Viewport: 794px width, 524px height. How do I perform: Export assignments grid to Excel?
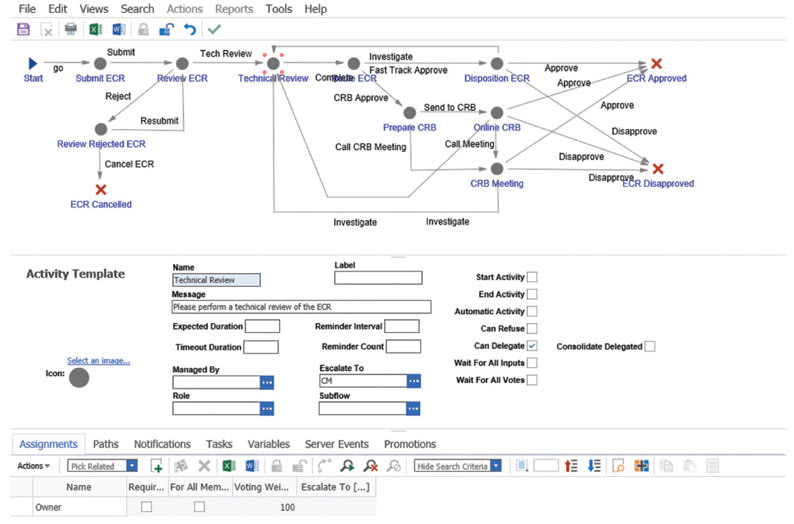(x=229, y=466)
